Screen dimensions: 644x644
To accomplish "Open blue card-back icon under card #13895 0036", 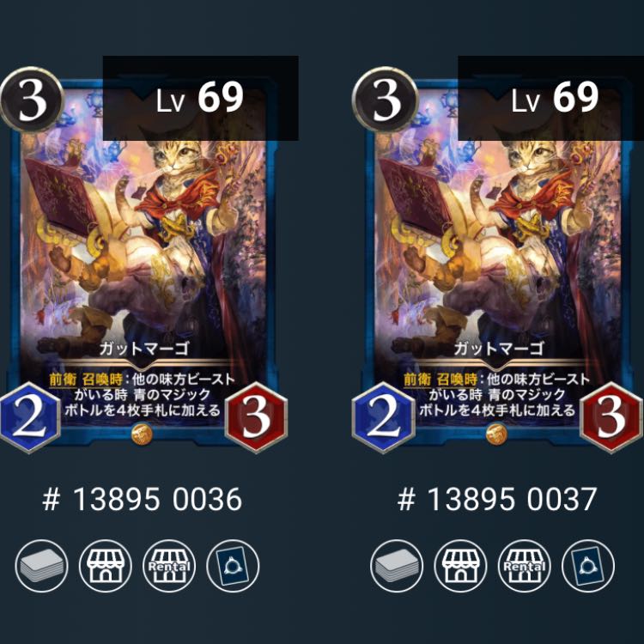I will coord(233,566).
